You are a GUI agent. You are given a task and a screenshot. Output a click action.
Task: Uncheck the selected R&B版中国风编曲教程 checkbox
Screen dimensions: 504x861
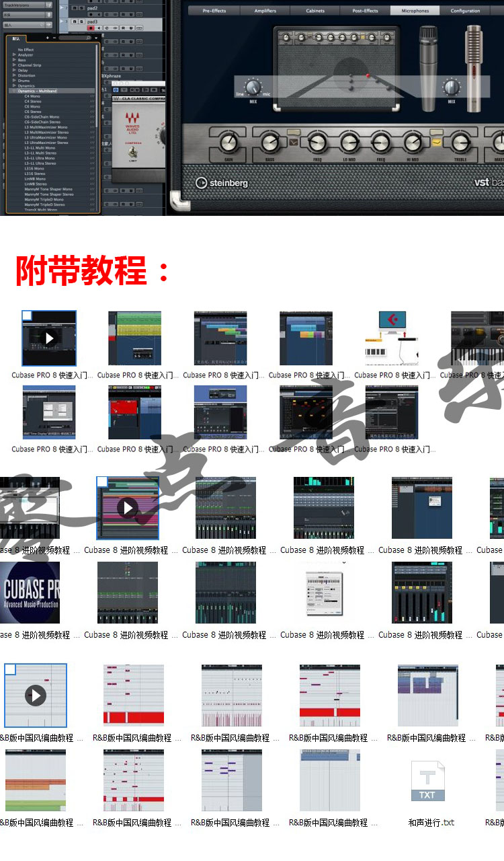coord(10,669)
